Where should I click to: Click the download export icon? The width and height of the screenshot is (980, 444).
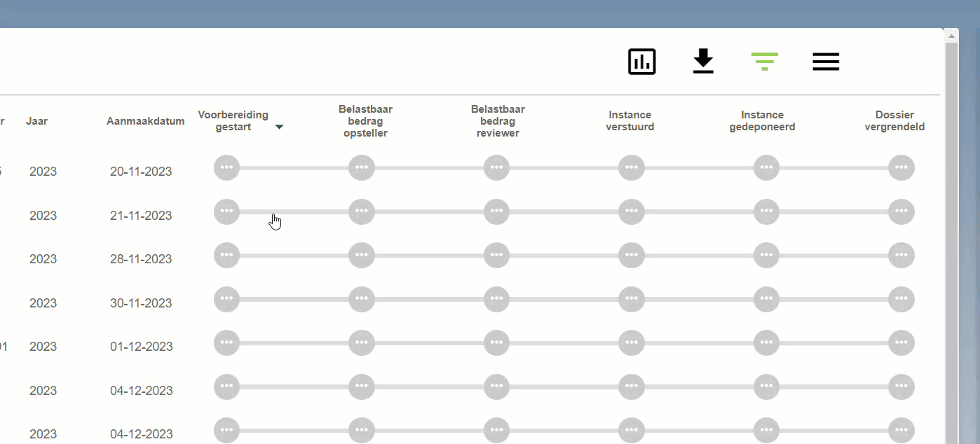coord(703,62)
